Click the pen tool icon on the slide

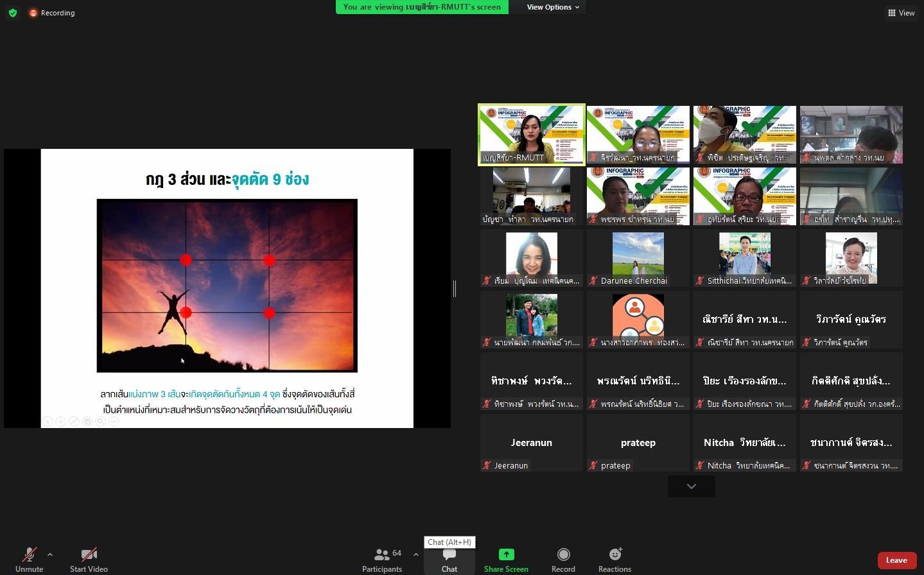click(x=74, y=422)
